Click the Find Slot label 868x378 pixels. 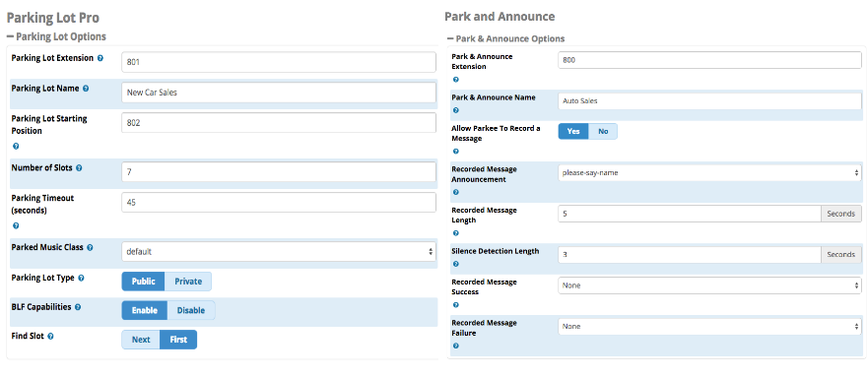(28, 336)
